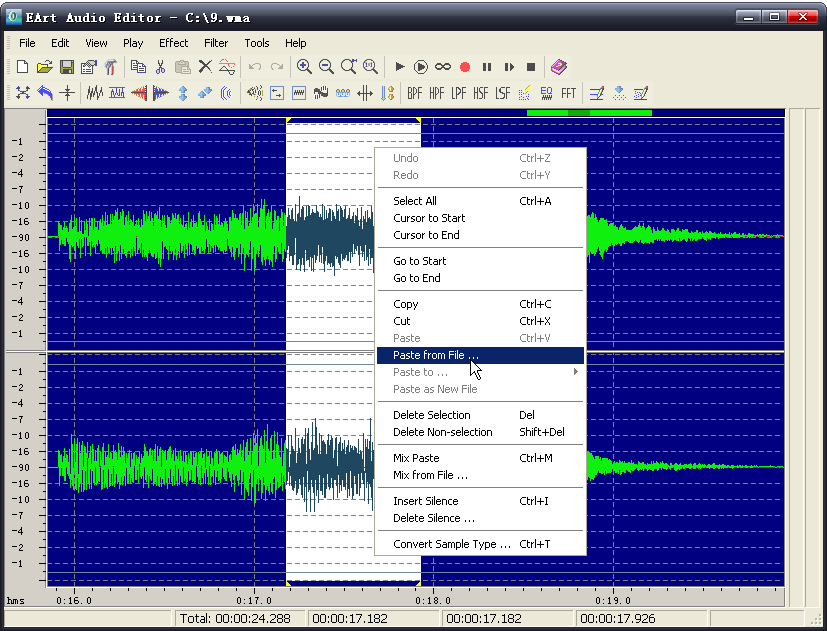Click the HSF high shelf filter icon

click(x=480, y=93)
